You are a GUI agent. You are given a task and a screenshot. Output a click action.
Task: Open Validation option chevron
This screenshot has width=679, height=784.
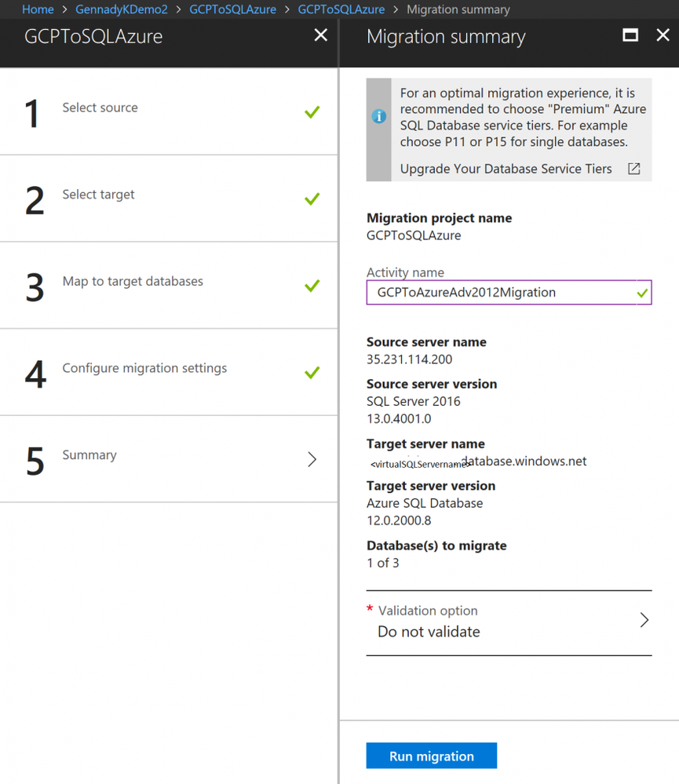644,621
